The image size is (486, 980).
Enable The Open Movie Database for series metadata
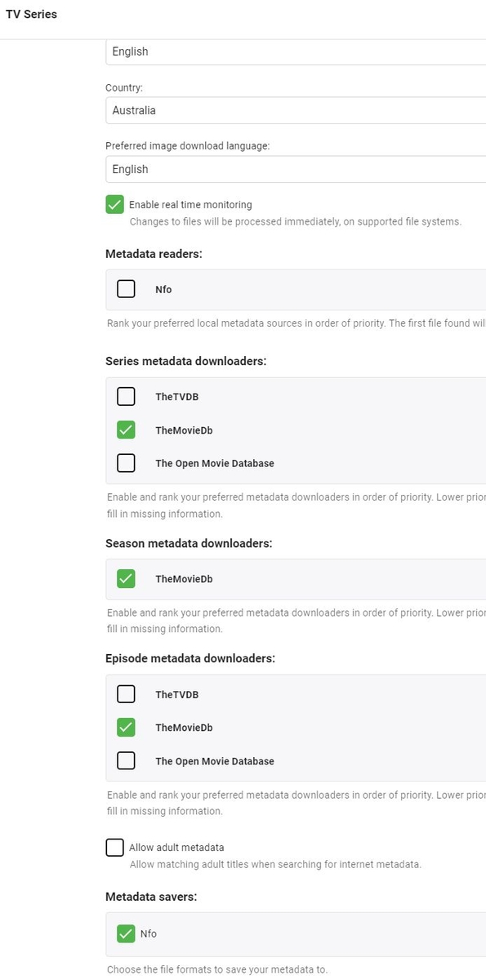tap(126, 463)
